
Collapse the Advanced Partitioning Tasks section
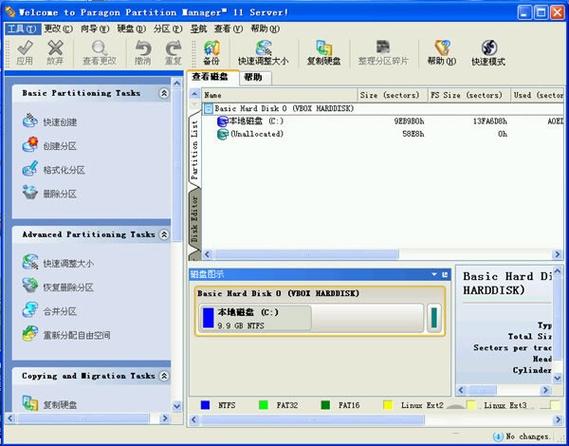164,234
